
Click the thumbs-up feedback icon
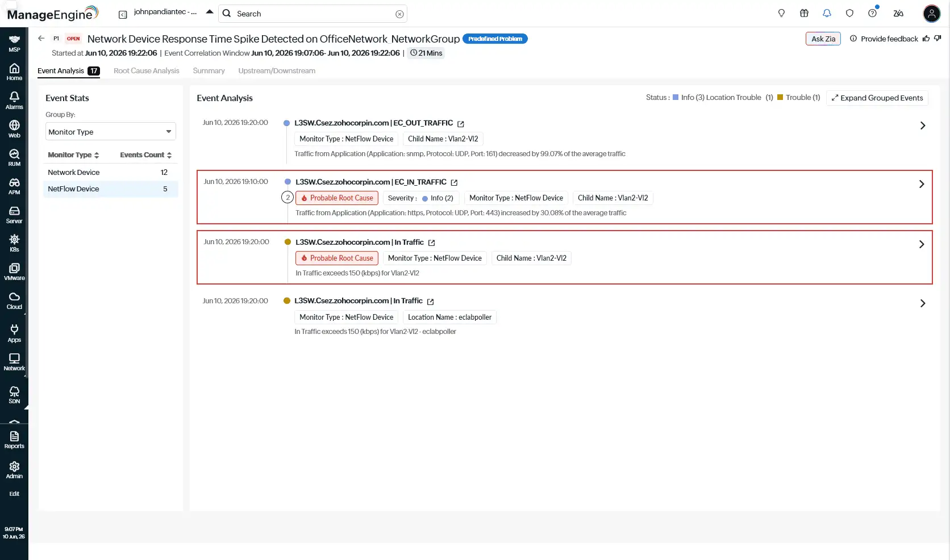(x=926, y=39)
